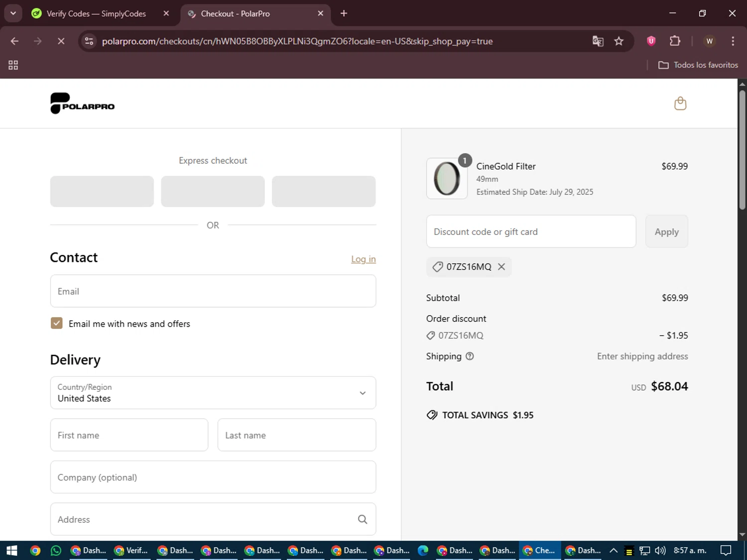Open Microsoft Edge from the taskbar
The height and width of the screenshot is (560, 747).
tap(423, 551)
